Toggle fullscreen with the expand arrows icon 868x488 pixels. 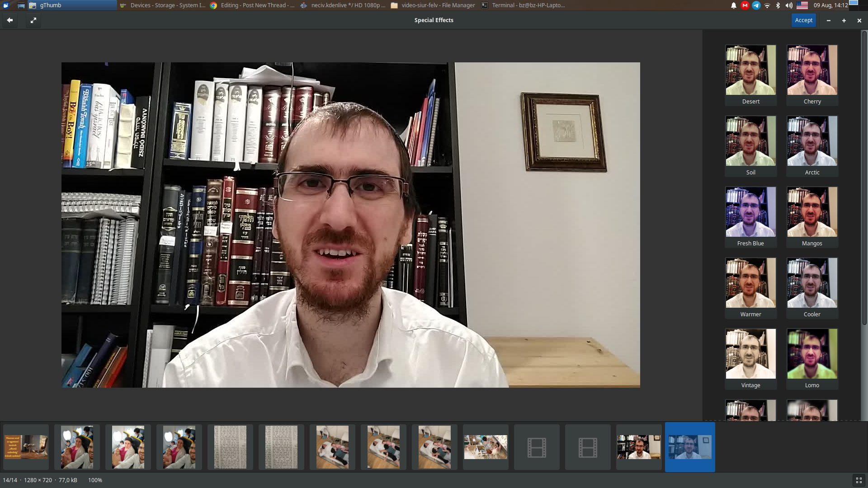point(33,20)
